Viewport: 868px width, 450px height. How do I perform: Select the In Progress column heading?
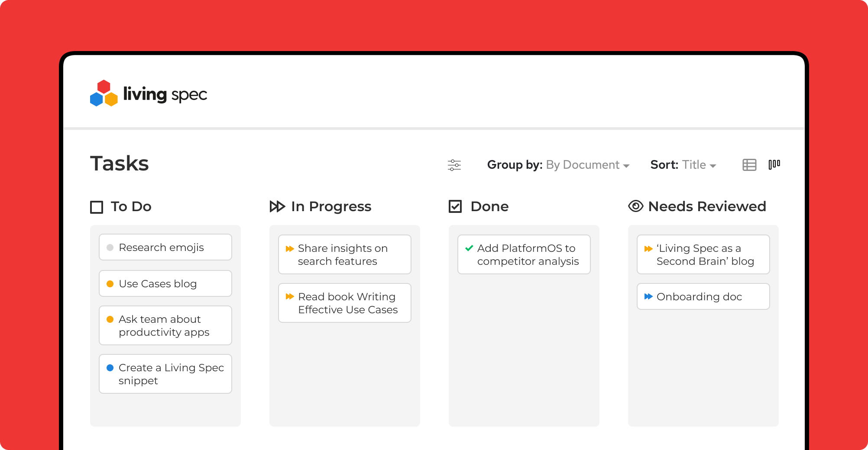coord(331,206)
